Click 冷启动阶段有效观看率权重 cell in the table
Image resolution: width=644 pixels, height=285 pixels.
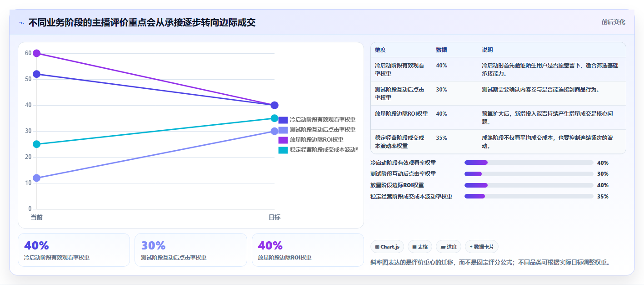[399, 69]
